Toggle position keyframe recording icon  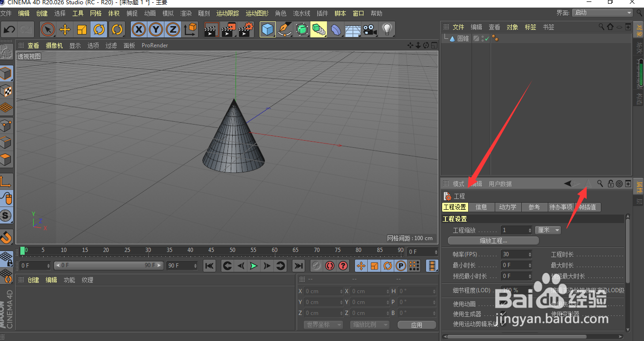361,266
